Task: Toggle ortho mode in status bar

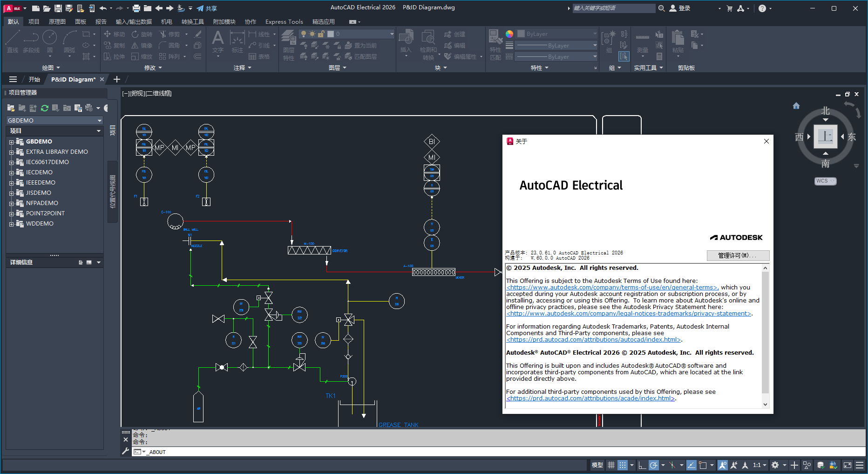Action: [x=642, y=465]
